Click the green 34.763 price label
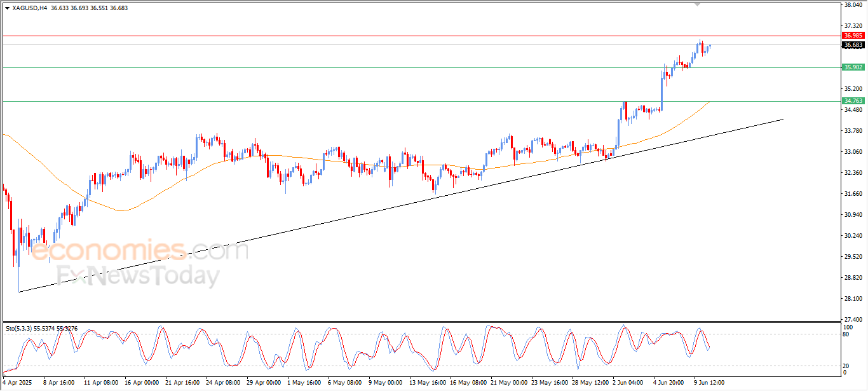This screenshot has height=391, width=868. coord(853,101)
